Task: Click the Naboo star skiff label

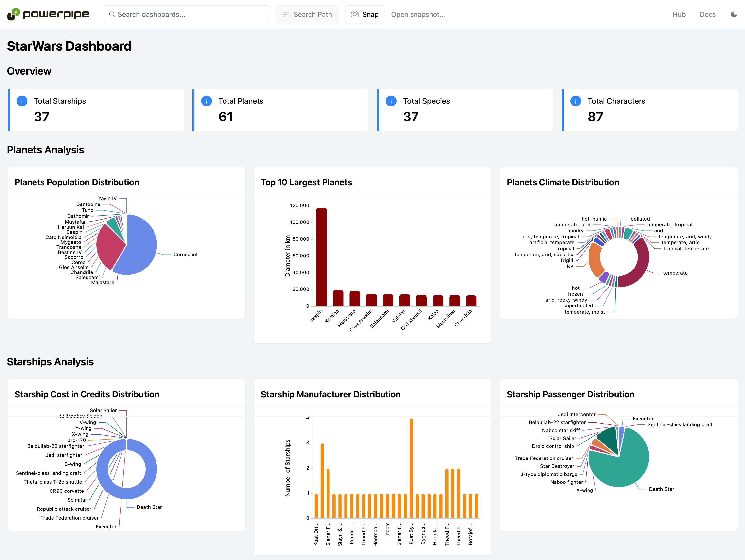Action: click(561, 431)
